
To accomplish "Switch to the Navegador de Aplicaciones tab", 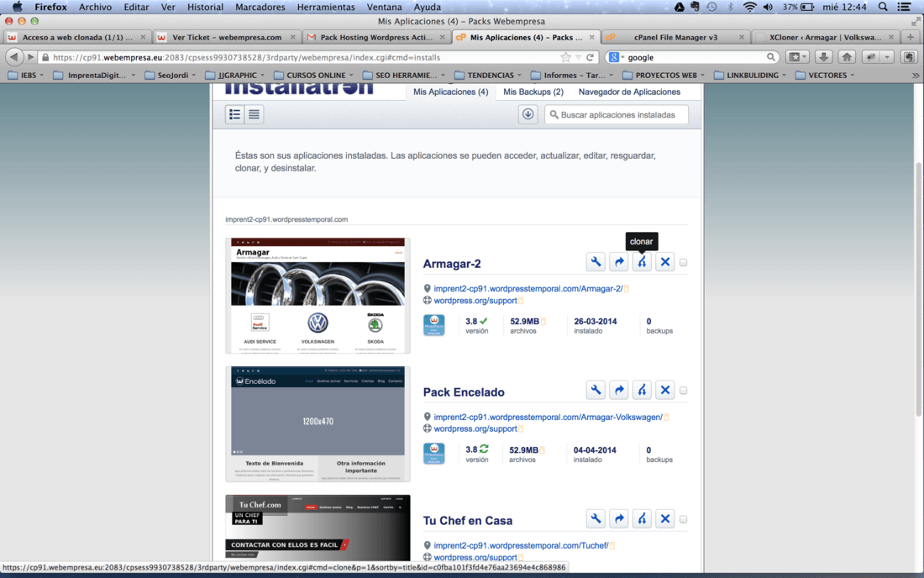I will pos(629,92).
